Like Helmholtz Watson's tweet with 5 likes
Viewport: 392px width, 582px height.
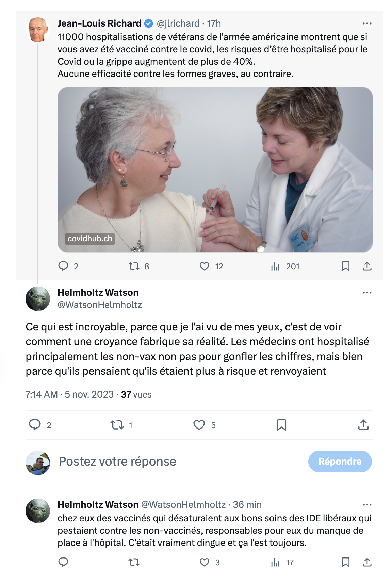point(199,425)
